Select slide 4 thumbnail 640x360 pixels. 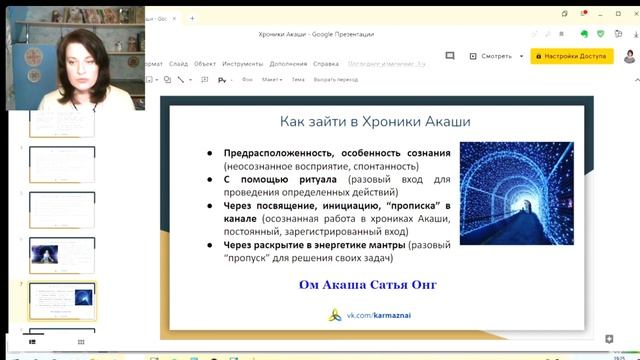point(62,164)
